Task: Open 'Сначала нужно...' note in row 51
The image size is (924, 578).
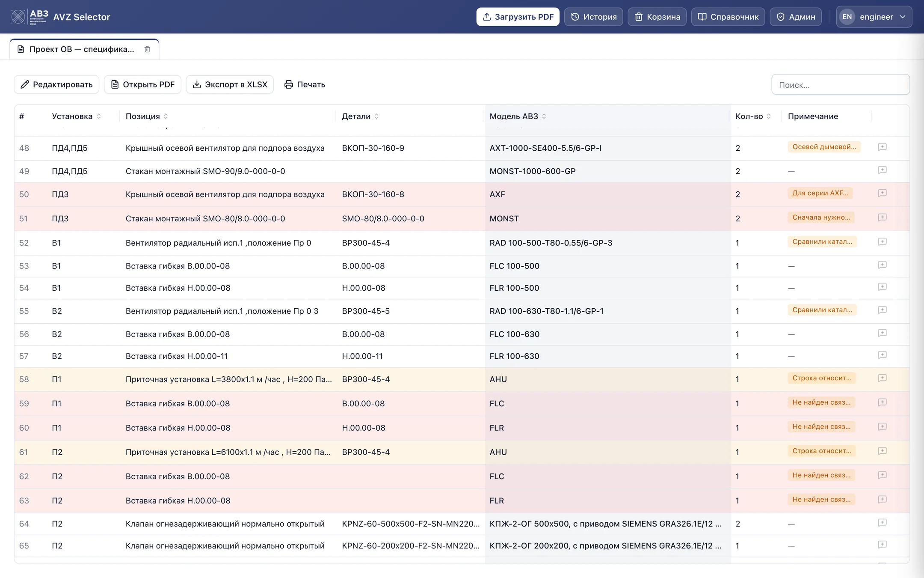Action: point(821,217)
